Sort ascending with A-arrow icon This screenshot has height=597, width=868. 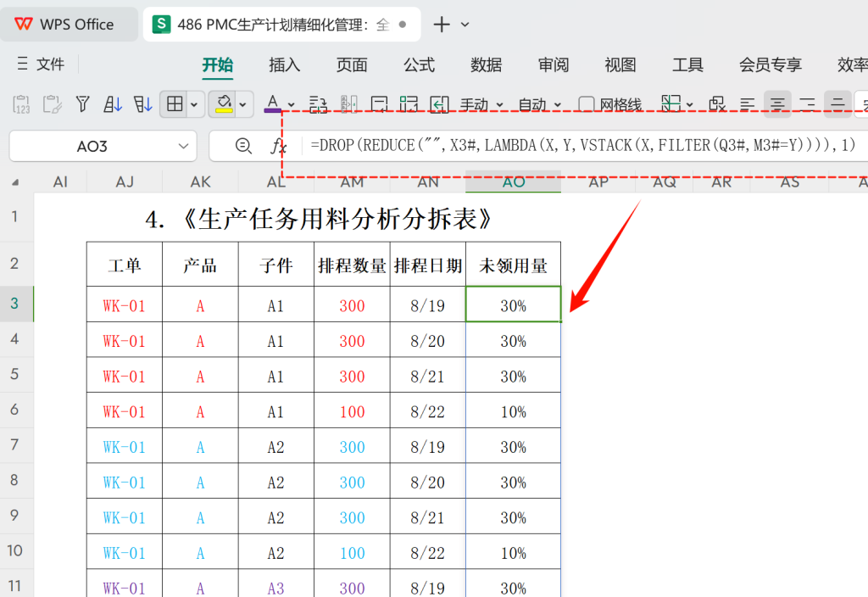tap(113, 104)
